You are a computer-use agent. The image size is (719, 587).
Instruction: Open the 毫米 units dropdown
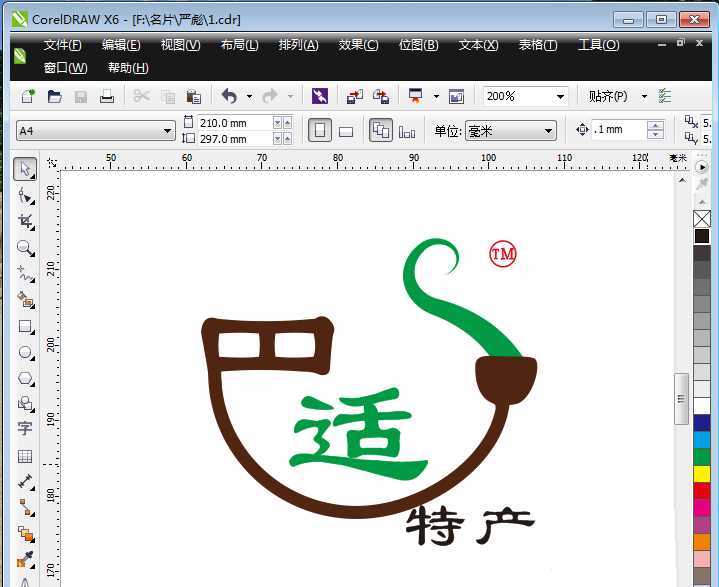click(548, 131)
